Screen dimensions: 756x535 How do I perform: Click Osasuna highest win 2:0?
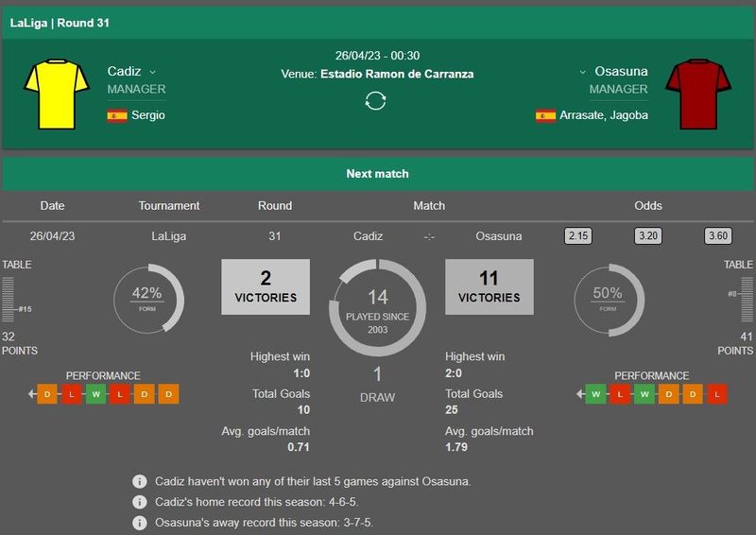coord(454,373)
